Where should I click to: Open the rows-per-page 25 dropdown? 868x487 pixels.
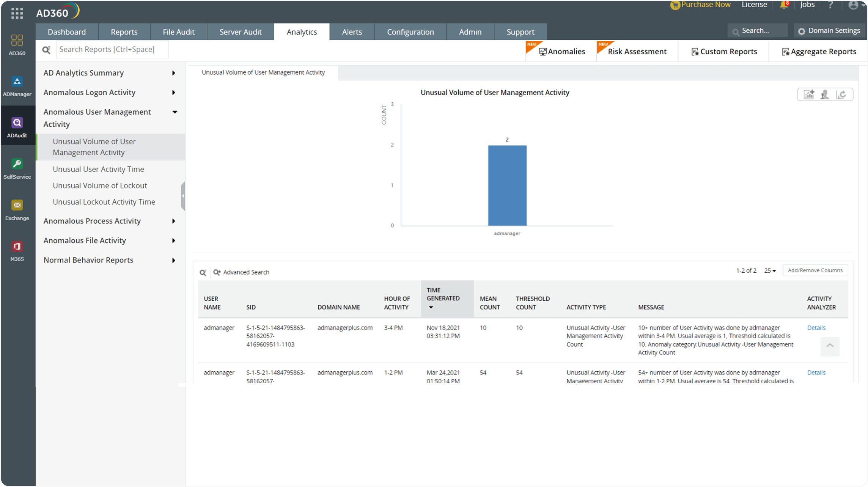tap(770, 270)
